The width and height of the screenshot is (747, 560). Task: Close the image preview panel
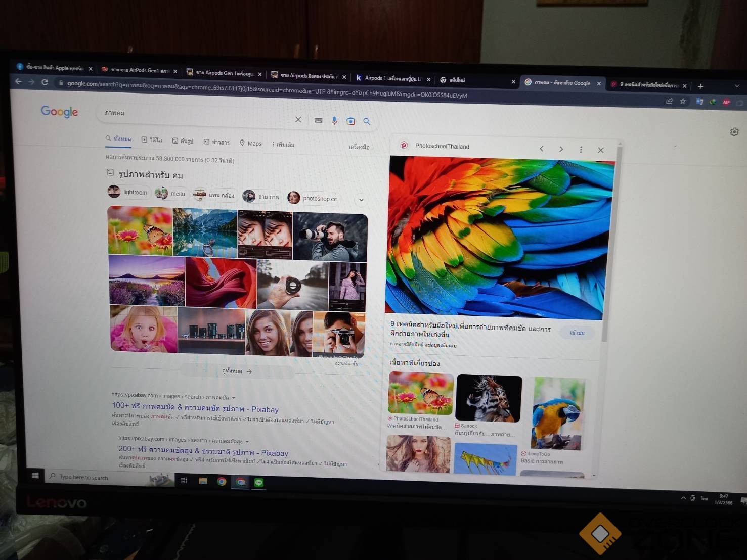point(601,150)
